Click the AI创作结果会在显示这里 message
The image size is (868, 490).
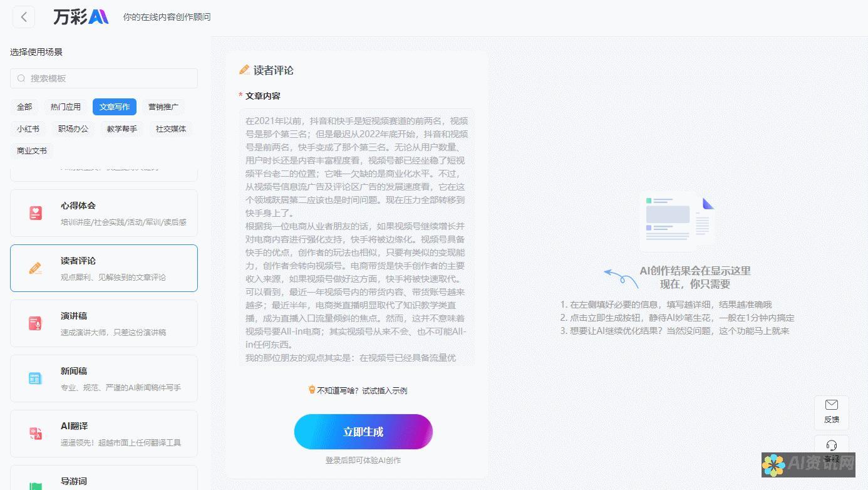pos(695,271)
